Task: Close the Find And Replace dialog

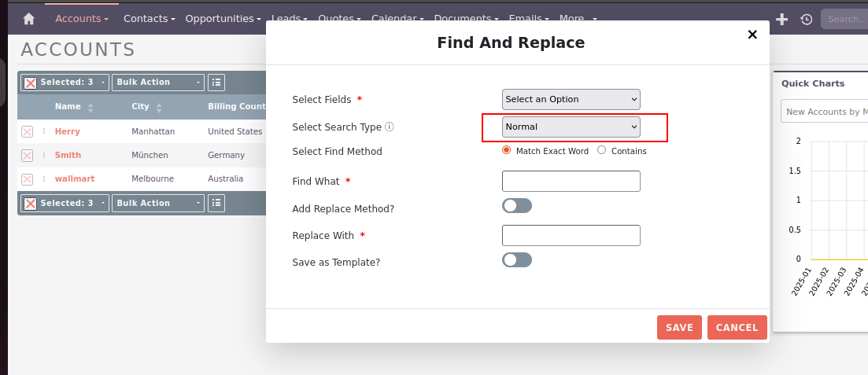Action: coord(752,34)
